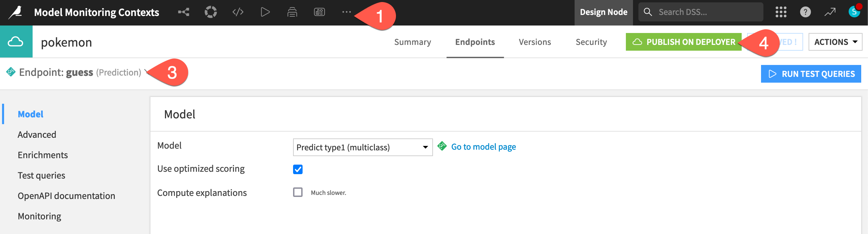Screen dimensions: 868x234
Task: Open the Lab circle icon
Action: [211, 12]
